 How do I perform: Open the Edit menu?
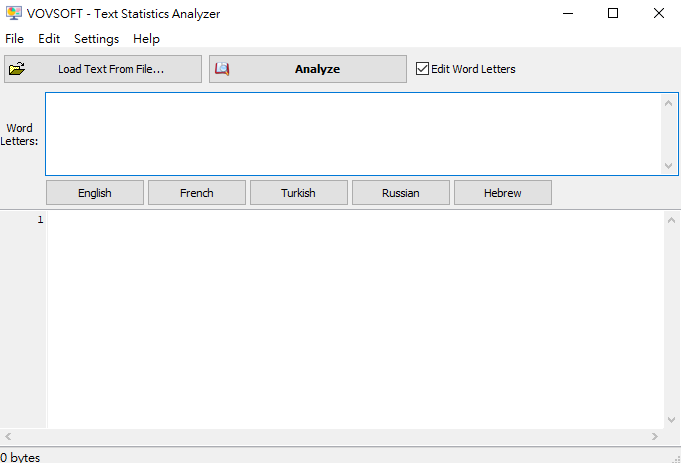coord(49,38)
